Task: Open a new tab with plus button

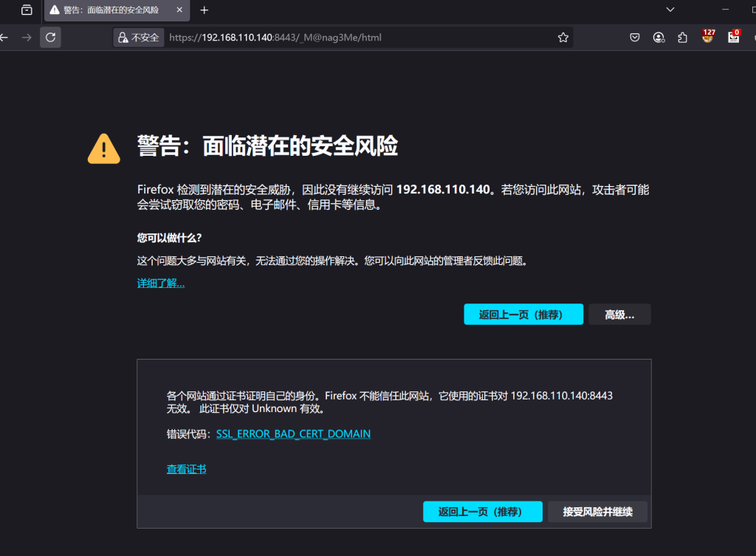Action: pyautogui.click(x=205, y=10)
